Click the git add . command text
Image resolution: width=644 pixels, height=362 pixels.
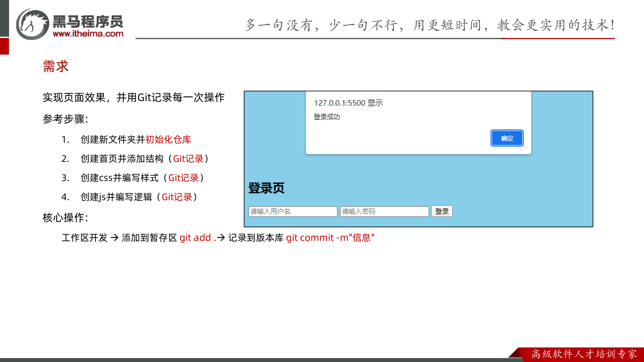click(x=198, y=238)
